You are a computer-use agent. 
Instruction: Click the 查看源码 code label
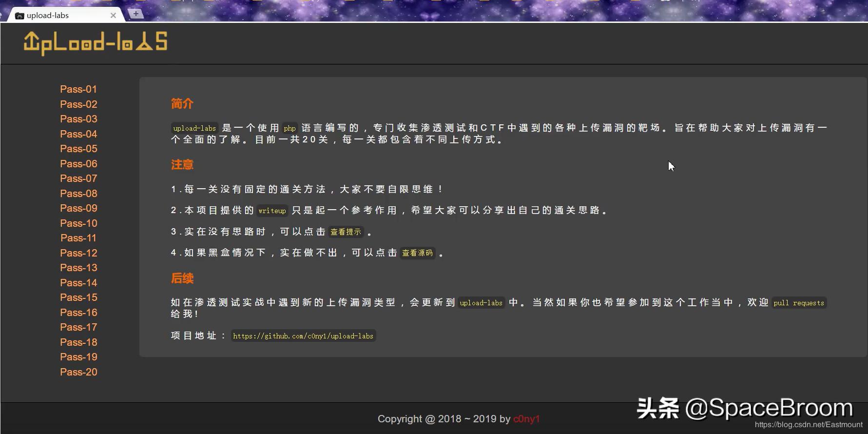[x=417, y=253]
